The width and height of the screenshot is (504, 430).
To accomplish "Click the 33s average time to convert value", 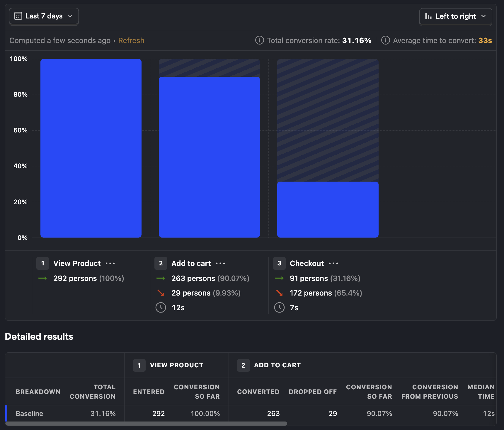I will click(x=485, y=40).
